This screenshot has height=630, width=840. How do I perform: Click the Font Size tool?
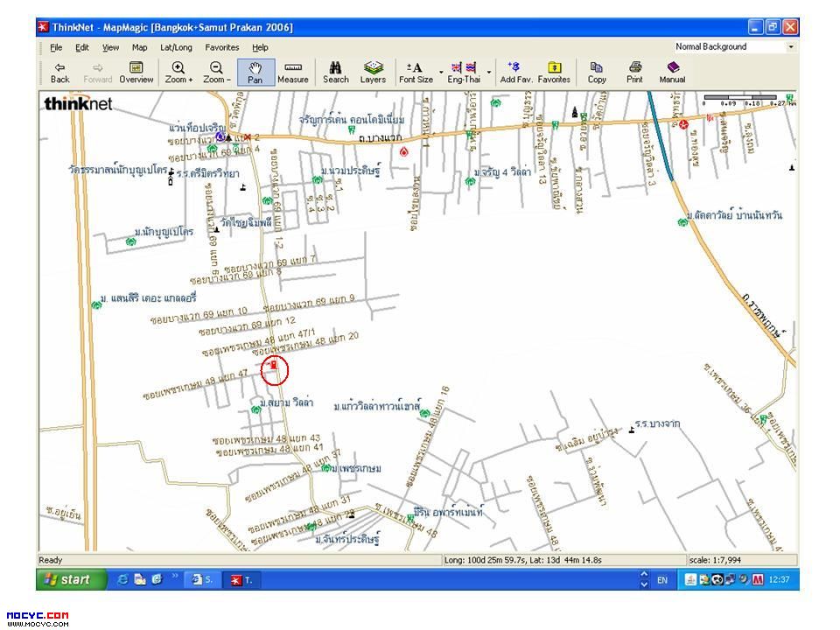pos(416,73)
